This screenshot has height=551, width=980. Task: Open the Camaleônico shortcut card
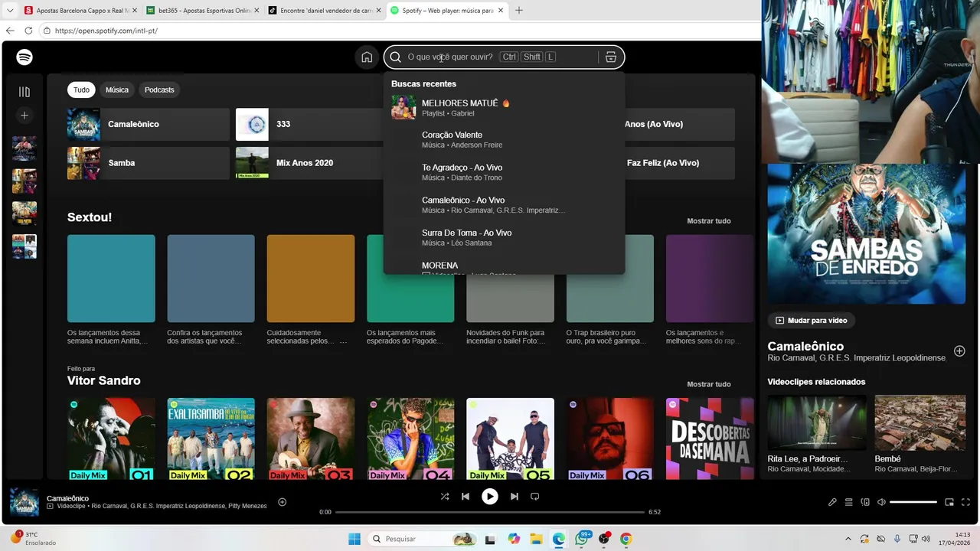tap(149, 124)
